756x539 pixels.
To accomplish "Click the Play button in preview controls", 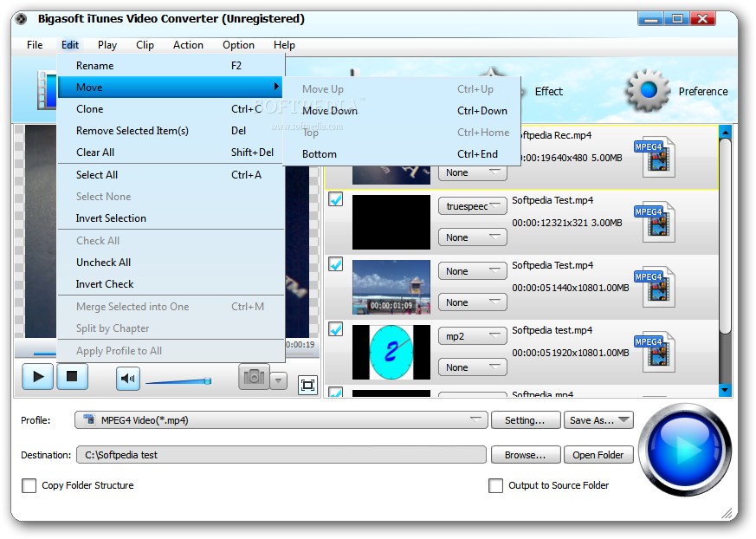I will pos(37,376).
